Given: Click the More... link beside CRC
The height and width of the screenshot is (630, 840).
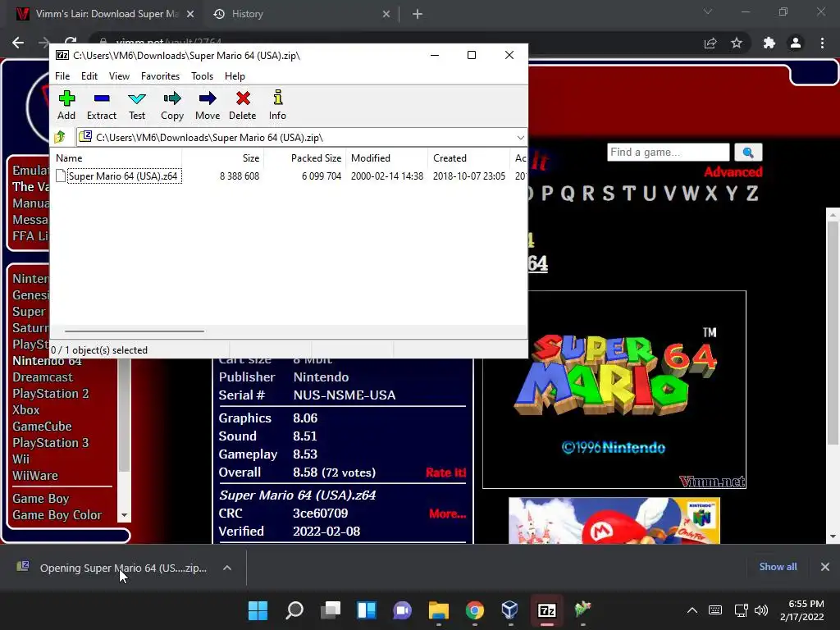Looking at the screenshot, I should coord(447,514).
